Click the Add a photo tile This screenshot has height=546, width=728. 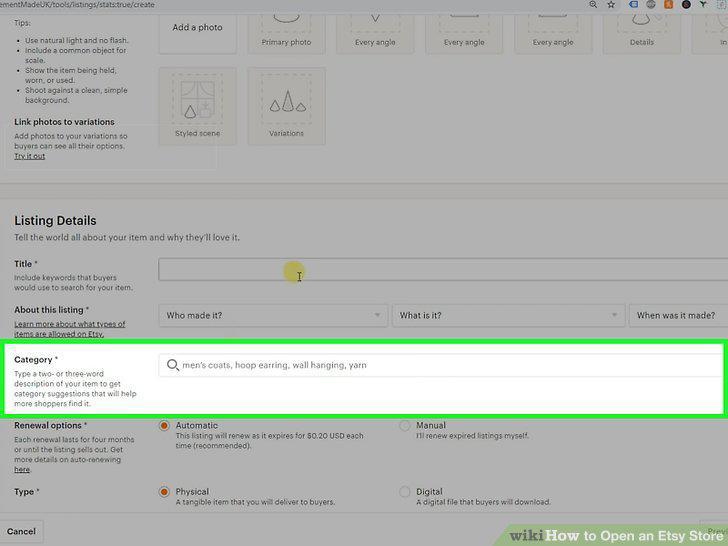[x=197, y=32]
